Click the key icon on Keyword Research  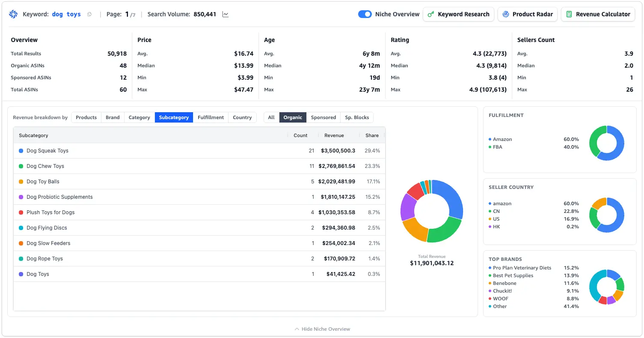tap(431, 14)
